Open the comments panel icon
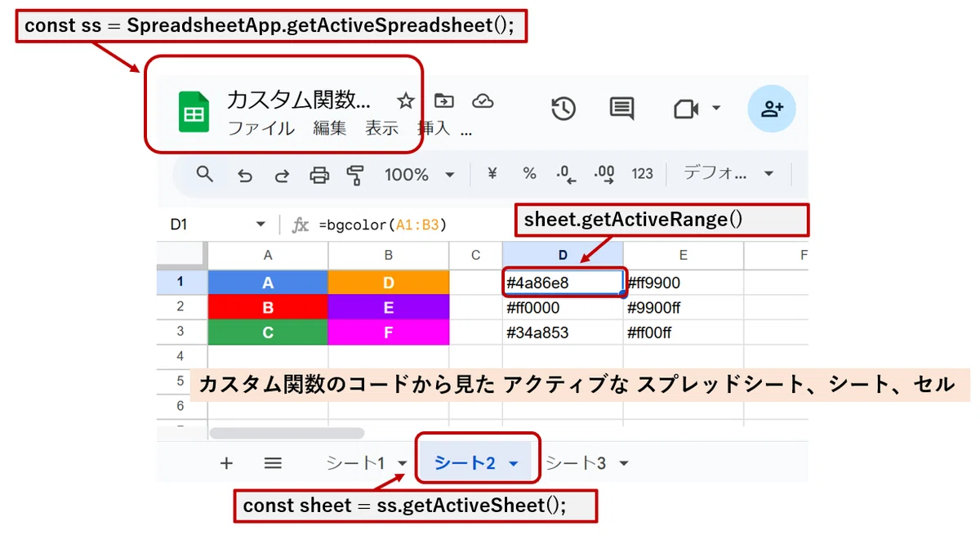Image resolution: width=980 pixels, height=544 pixels. click(621, 109)
